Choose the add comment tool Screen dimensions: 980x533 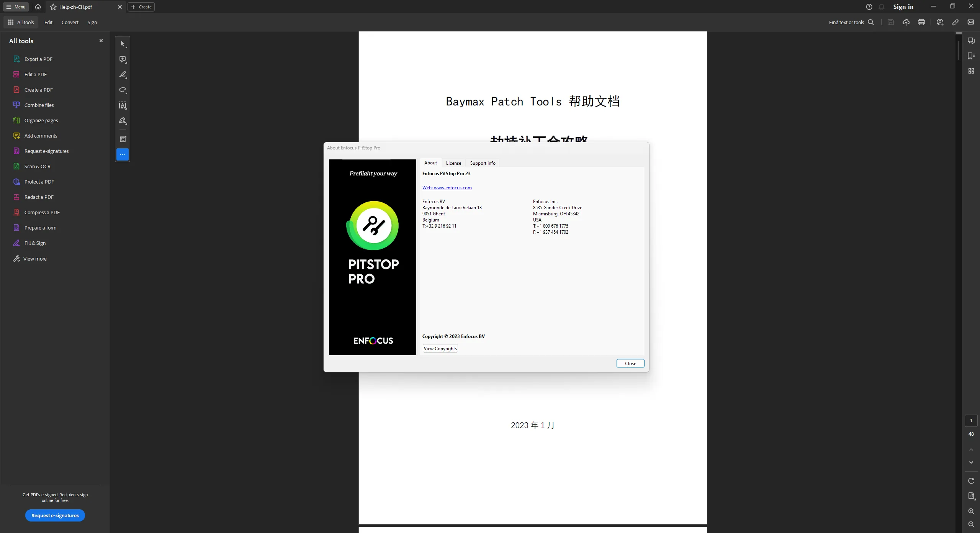pos(123,59)
